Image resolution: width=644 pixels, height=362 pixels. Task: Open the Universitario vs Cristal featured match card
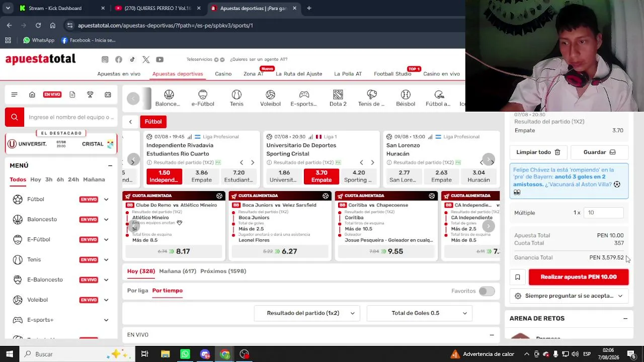[x=61, y=144]
